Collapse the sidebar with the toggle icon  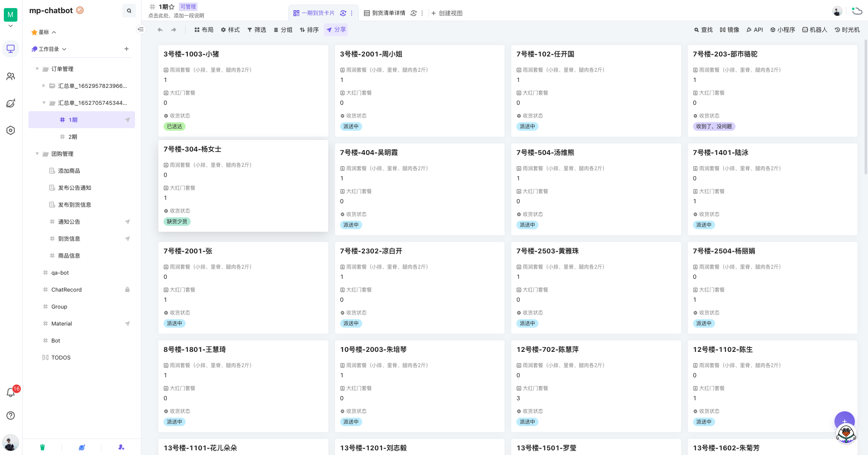(141, 29)
